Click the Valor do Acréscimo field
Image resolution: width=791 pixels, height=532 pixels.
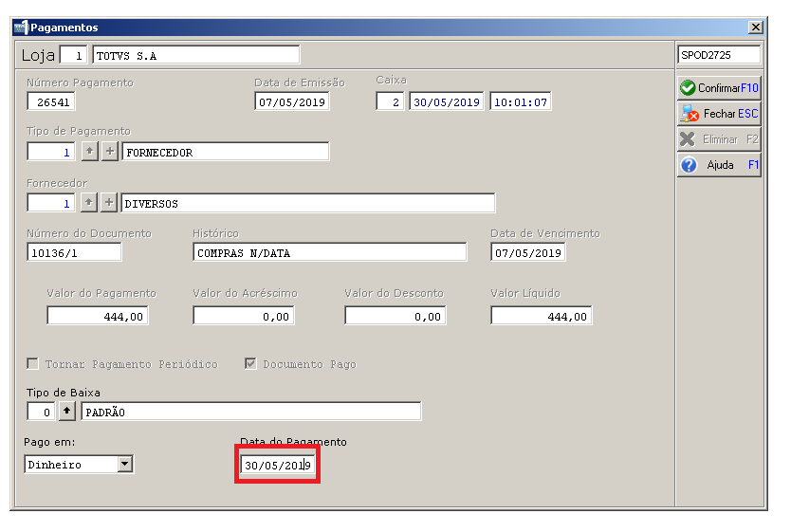[x=244, y=316]
